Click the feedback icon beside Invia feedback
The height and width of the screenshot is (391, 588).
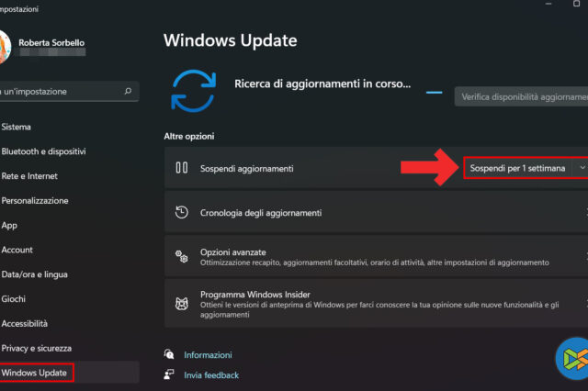169,374
